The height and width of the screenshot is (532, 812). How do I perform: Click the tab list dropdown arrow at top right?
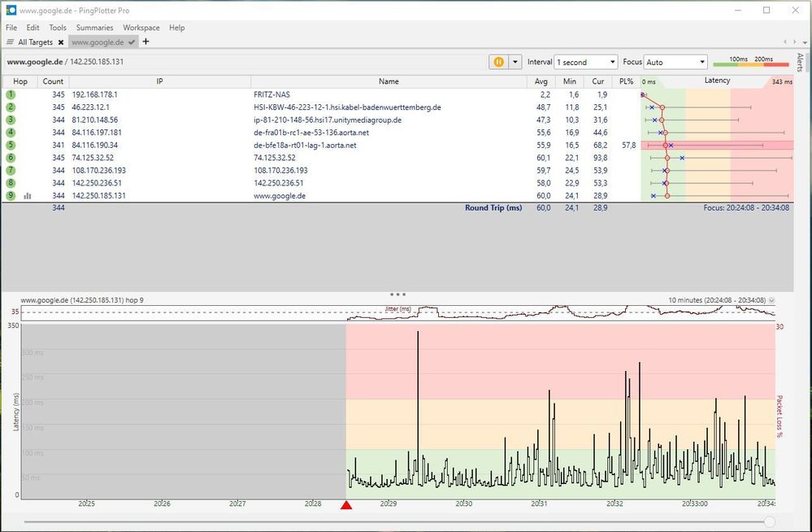click(x=804, y=42)
